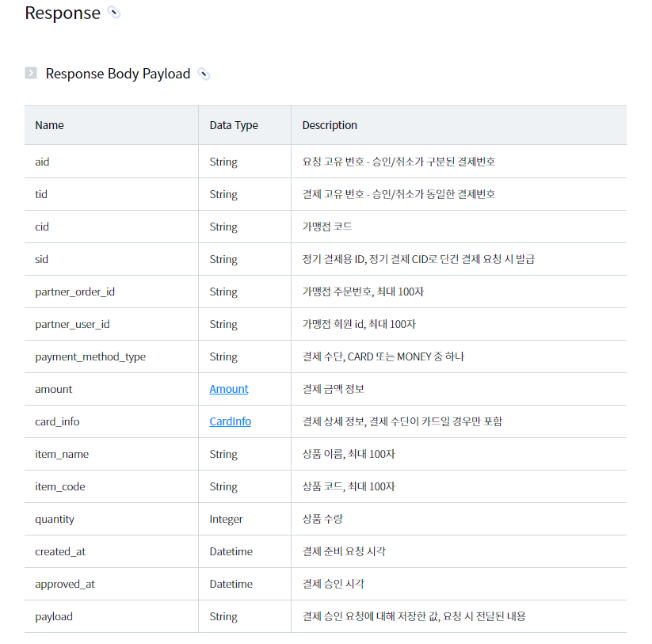The height and width of the screenshot is (644, 652).
Task: Click the String type in aid row
Action: (223, 162)
